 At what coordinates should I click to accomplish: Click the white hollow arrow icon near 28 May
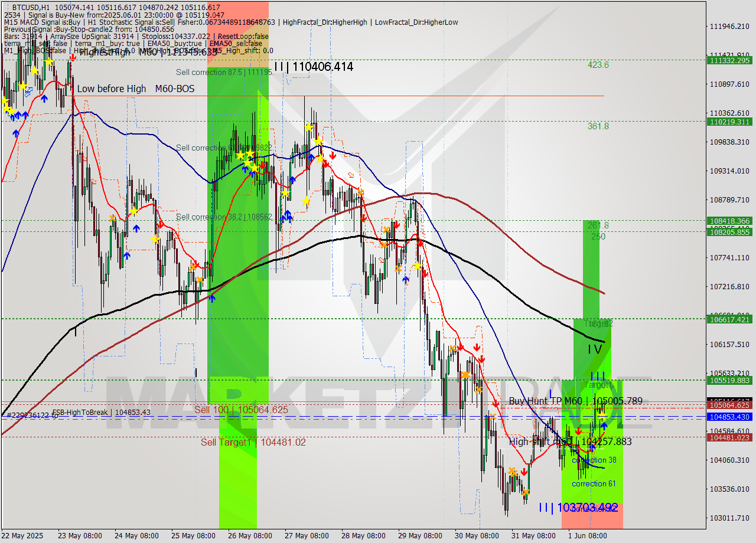(350, 175)
